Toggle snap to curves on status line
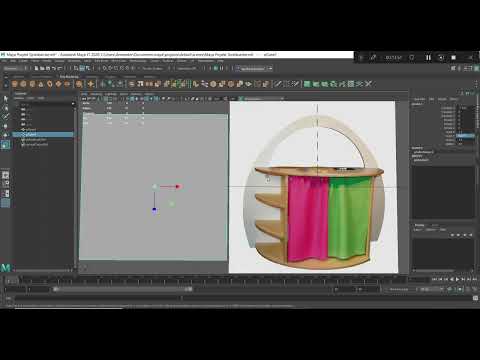This screenshot has height=360, width=480. (110, 68)
